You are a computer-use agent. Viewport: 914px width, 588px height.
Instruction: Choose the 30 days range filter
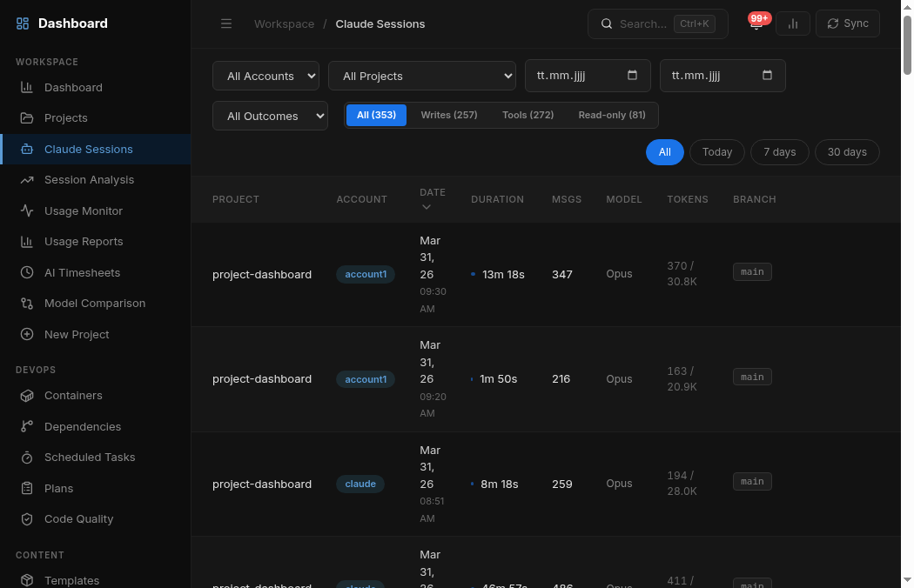click(846, 152)
